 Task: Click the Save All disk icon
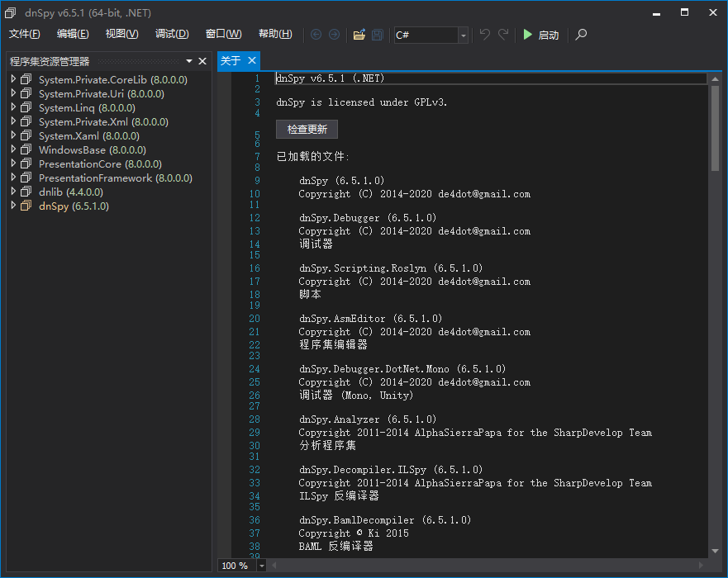coord(378,35)
